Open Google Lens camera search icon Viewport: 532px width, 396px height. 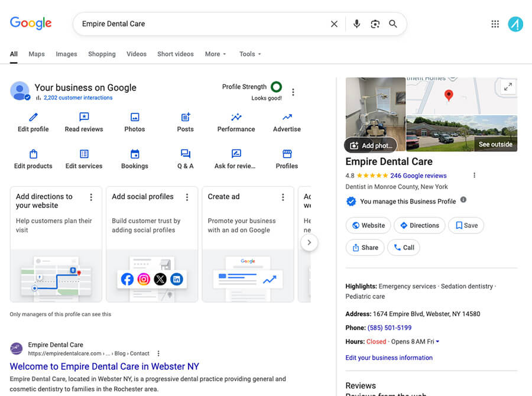coord(375,24)
